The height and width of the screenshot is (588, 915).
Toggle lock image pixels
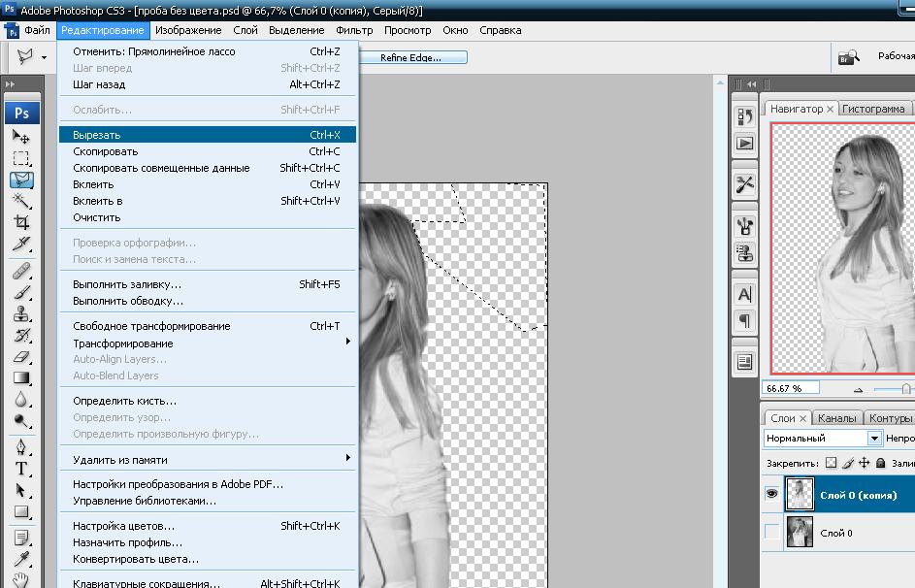click(848, 463)
